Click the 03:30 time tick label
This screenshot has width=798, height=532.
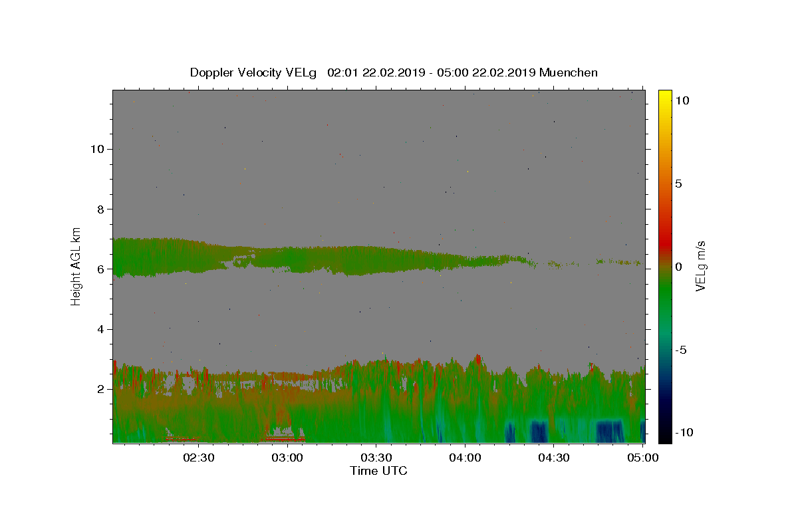pyautogui.click(x=376, y=458)
